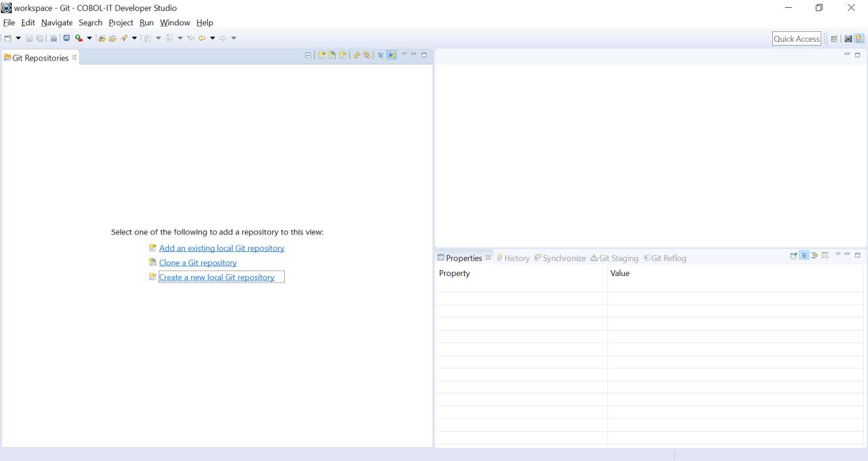The image size is (868, 461).
Task: Open the Navigate menu
Action: [x=57, y=22]
